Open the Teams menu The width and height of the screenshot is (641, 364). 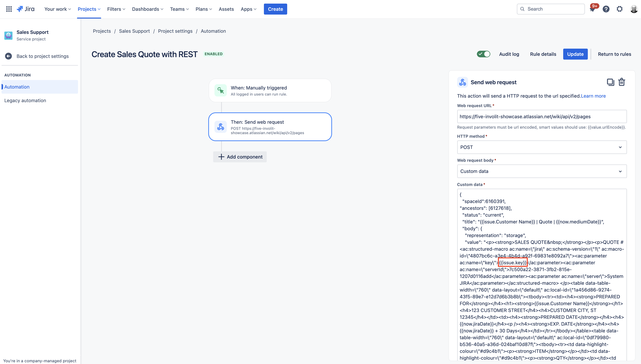[x=179, y=9]
